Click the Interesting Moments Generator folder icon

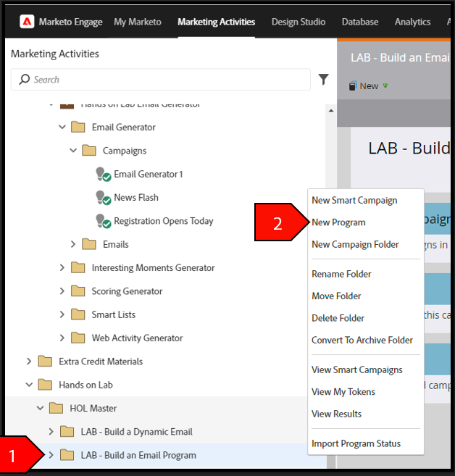[78, 267]
